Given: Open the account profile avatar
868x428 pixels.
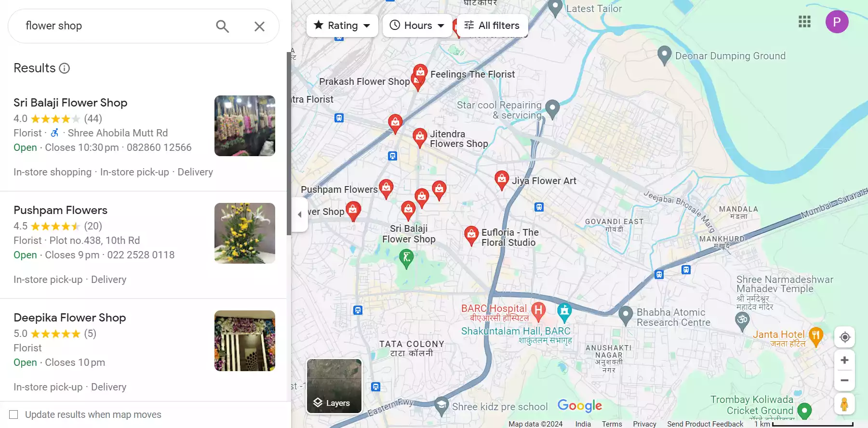Looking at the screenshot, I should 837,22.
